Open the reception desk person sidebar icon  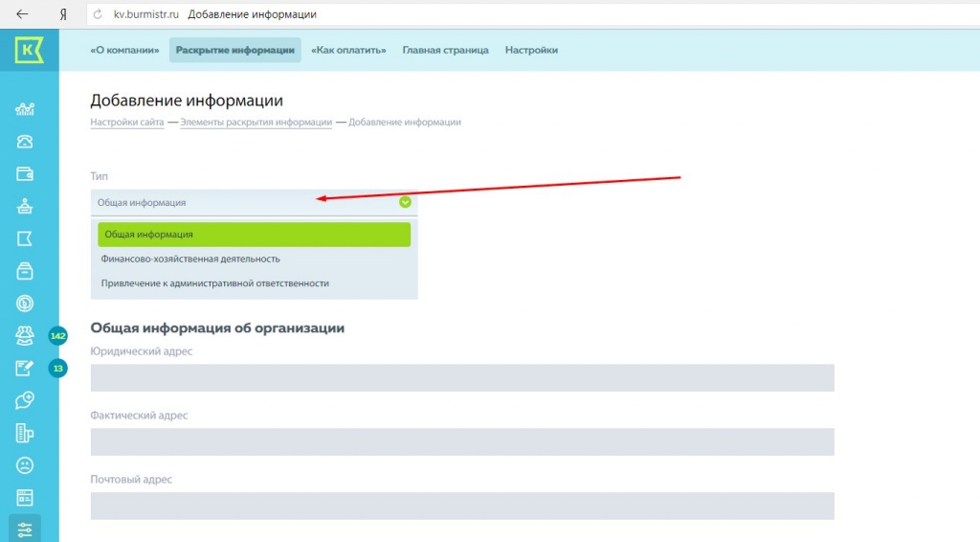click(x=25, y=206)
